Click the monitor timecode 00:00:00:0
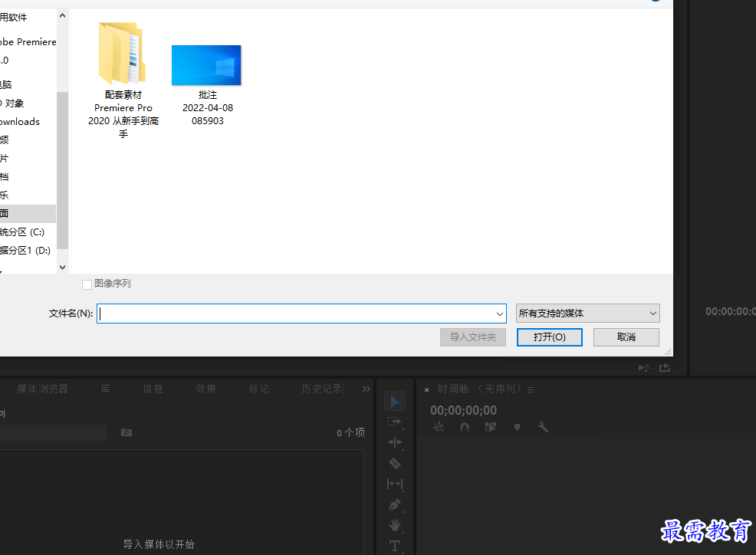756x555 pixels. [x=731, y=311]
